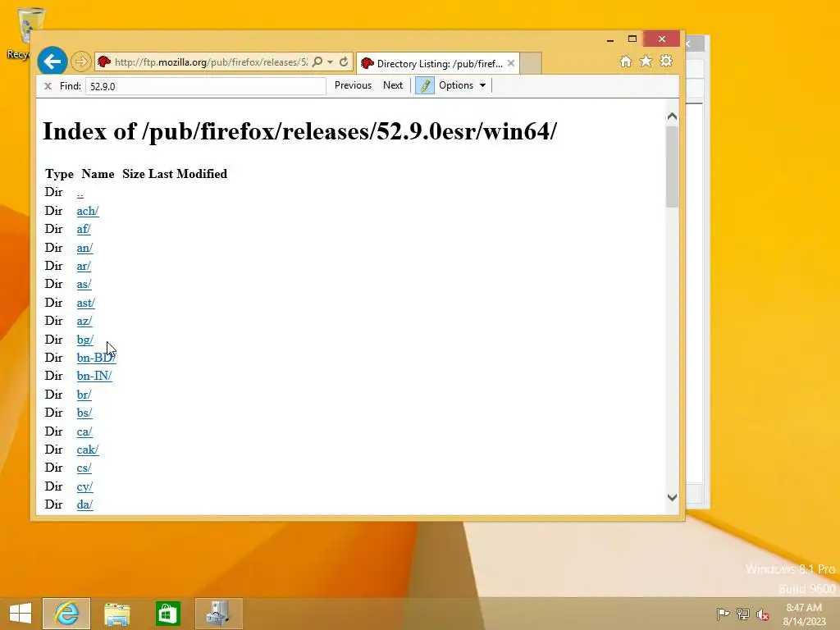840x630 pixels.
Task: Click the 'Type' column header
Action: click(59, 174)
